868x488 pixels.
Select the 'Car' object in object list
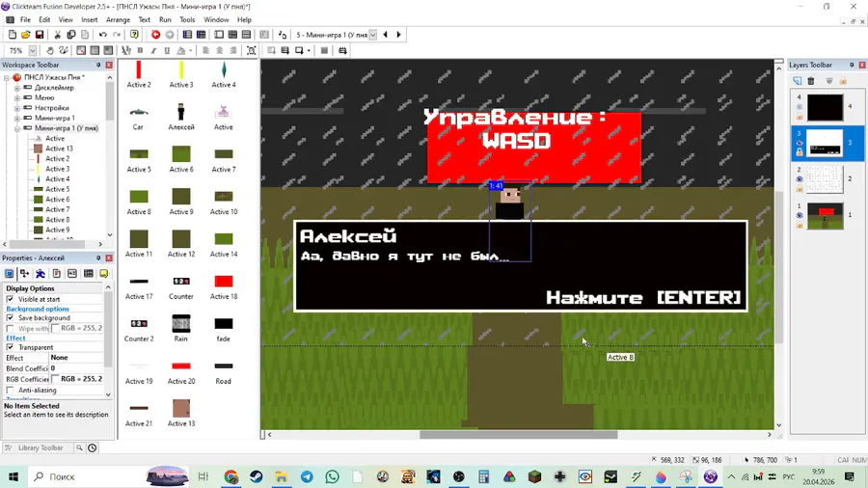[138, 117]
